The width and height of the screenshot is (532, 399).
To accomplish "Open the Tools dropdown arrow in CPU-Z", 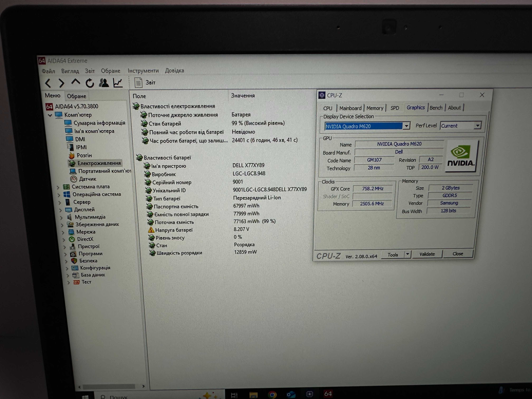I will pos(408,254).
